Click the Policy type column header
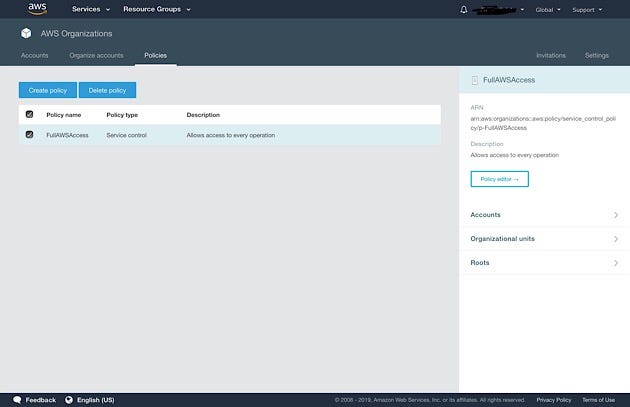The height and width of the screenshot is (407, 630). tap(122, 115)
